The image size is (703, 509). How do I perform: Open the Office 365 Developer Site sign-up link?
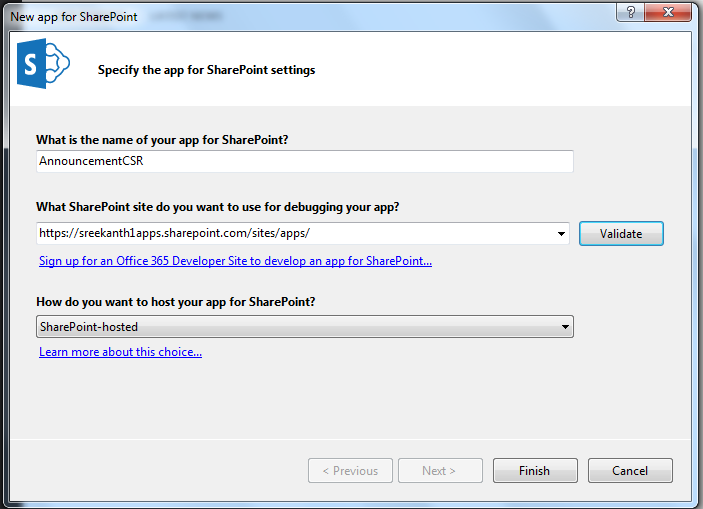235,261
